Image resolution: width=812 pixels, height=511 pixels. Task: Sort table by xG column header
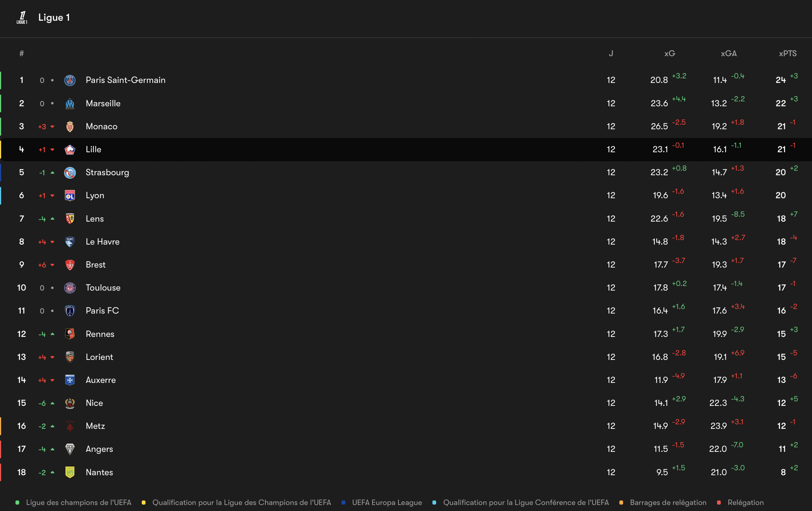point(670,54)
